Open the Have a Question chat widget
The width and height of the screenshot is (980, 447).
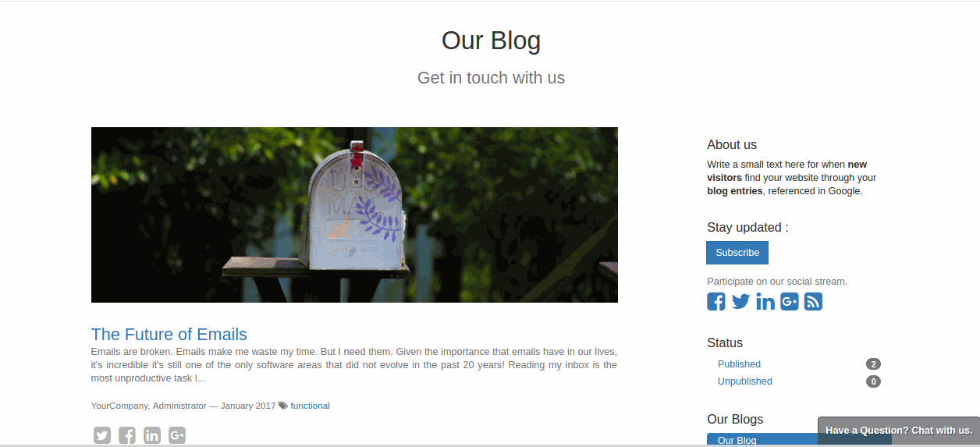899,431
